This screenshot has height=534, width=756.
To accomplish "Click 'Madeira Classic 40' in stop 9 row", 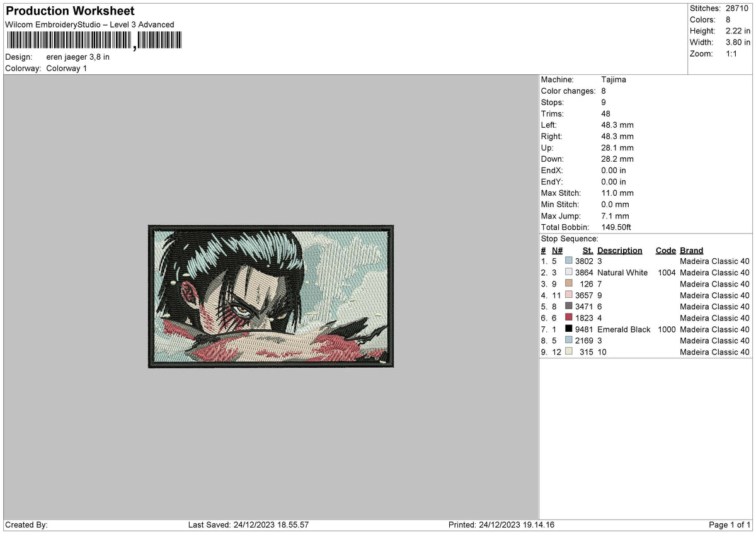I will pyautogui.click(x=715, y=352).
